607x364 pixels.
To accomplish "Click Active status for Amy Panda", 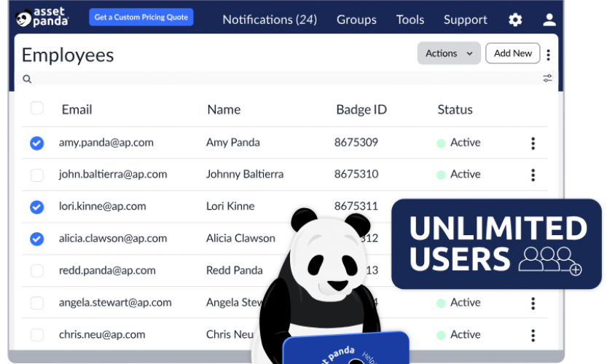I will pyautogui.click(x=458, y=143).
